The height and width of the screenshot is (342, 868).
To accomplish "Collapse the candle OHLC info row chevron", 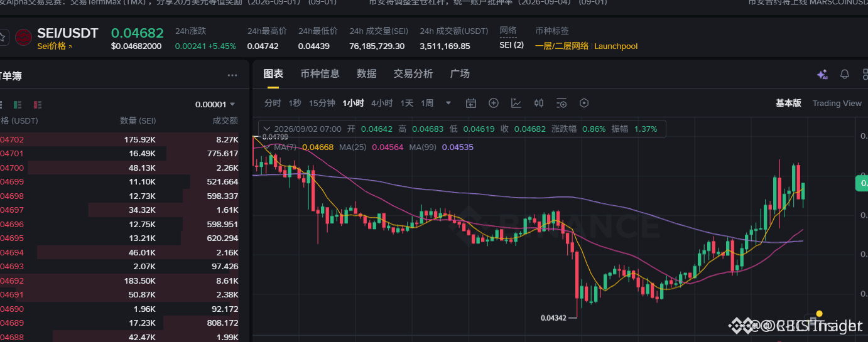I will [266, 129].
